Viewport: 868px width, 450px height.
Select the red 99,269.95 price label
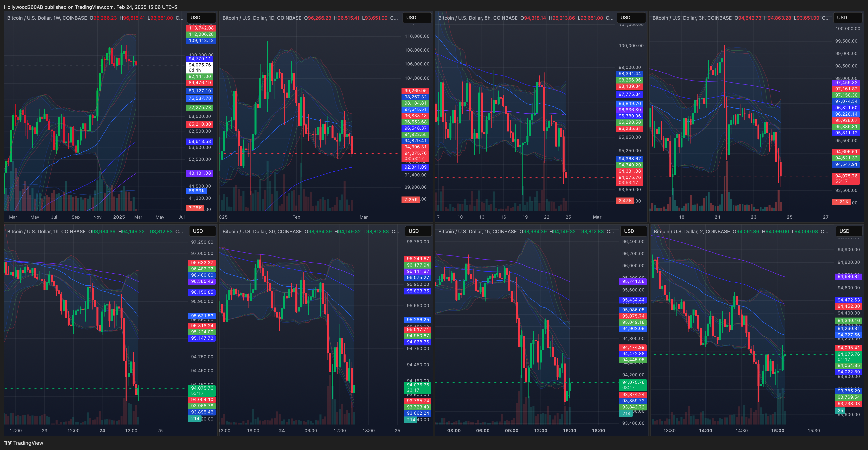click(416, 91)
